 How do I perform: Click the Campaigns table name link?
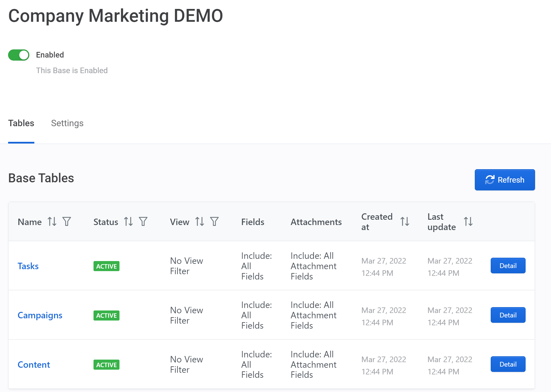pyautogui.click(x=39, y=315)
